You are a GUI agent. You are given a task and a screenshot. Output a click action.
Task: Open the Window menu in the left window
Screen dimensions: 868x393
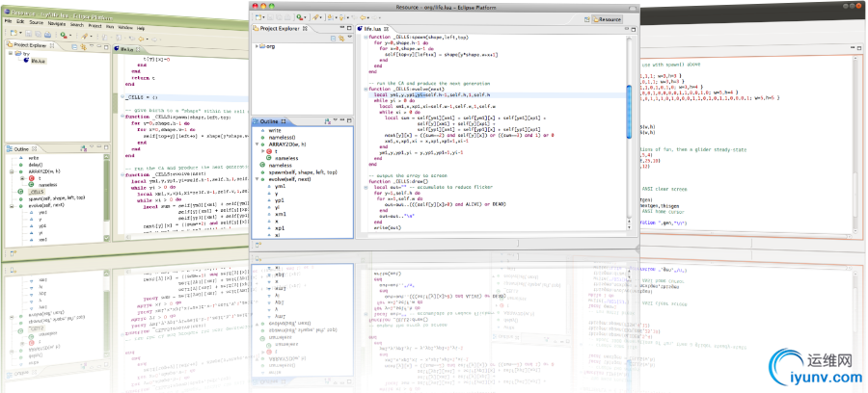tap(125, 28)
